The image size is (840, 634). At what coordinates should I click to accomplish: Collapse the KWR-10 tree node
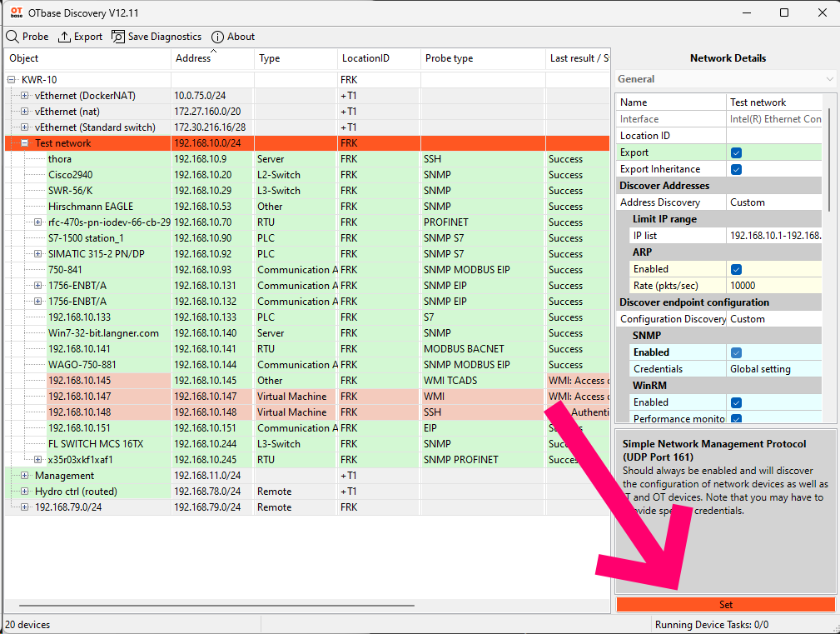(12, 80)
